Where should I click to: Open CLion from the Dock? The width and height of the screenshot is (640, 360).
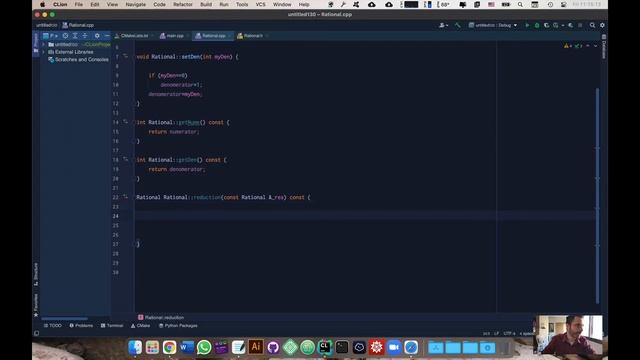[325, 347]
